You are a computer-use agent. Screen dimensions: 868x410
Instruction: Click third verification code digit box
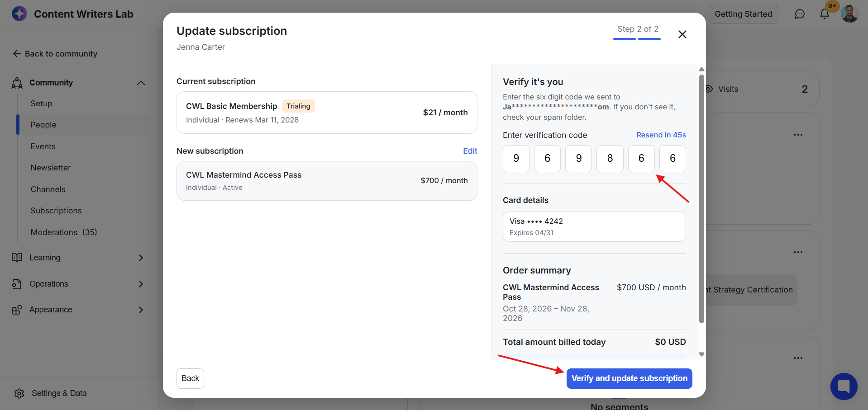[x=578, y=159]
